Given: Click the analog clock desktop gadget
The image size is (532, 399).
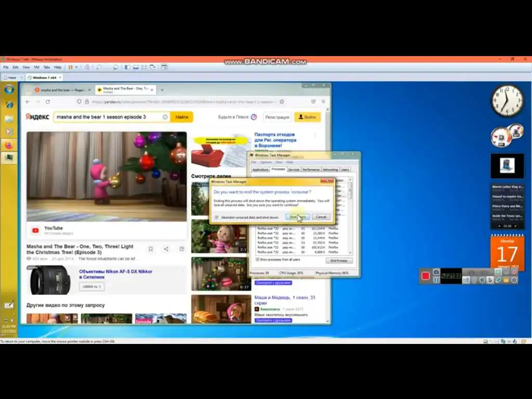Looking at the screenshot, I should tap(507, 101).
